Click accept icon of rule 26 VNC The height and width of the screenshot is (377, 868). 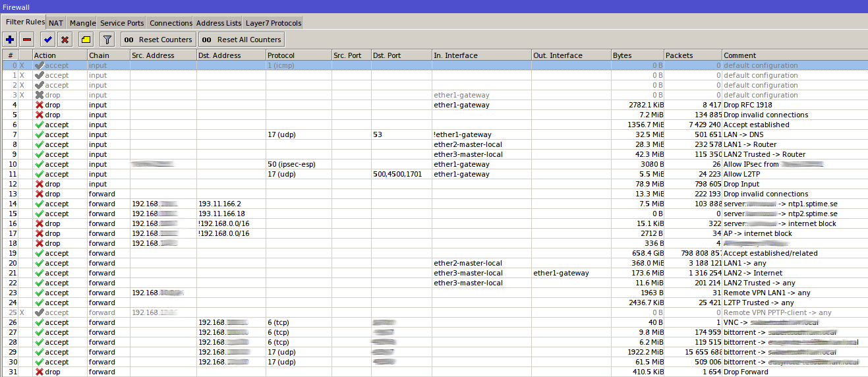click(40, 322)
